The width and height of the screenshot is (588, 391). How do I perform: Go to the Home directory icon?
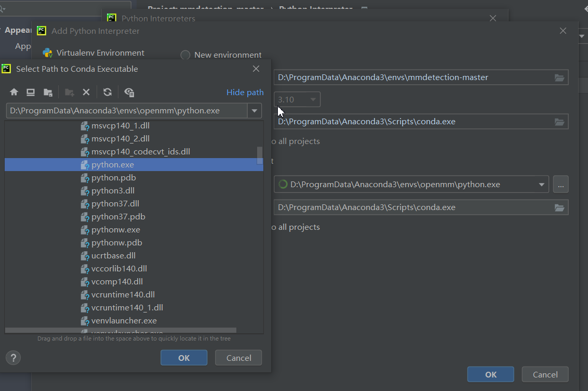click(14, 93)
